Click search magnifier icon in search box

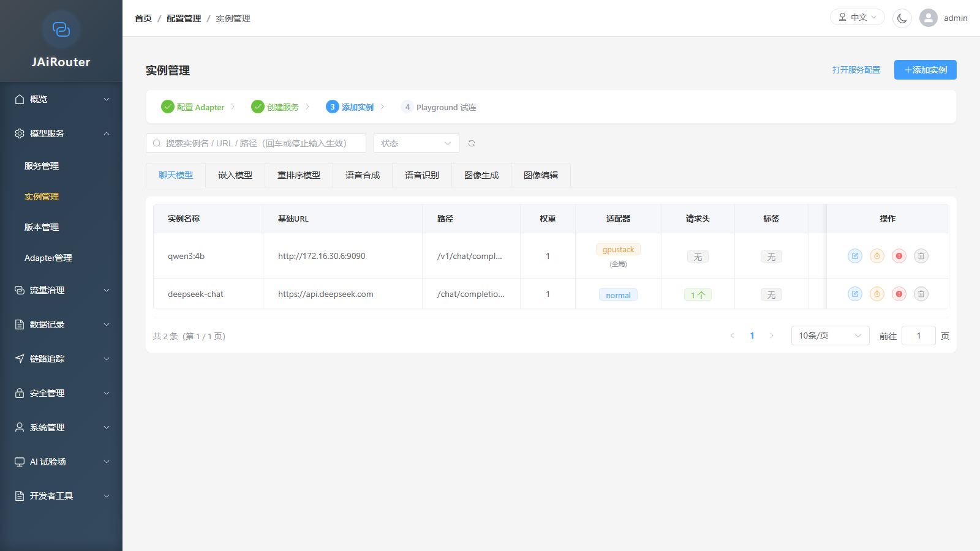tap(157, 143)
